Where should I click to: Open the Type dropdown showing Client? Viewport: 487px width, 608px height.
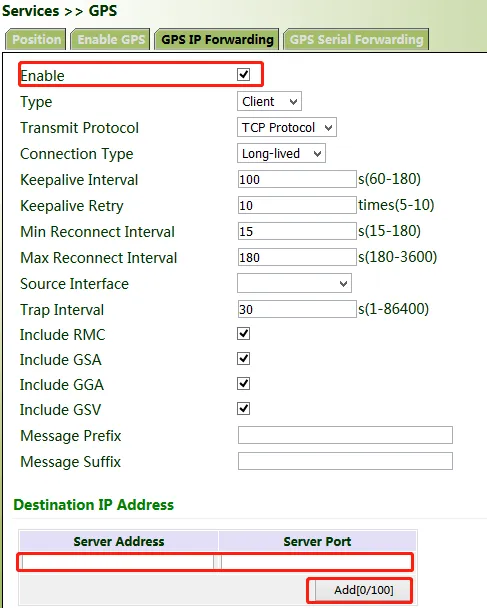pyautogui.click(x=269, y=102)
